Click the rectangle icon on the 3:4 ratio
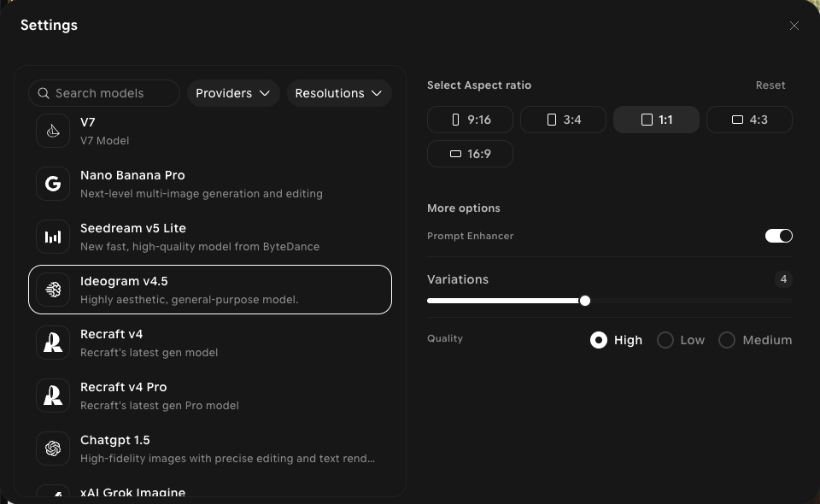 pos(551,120)
